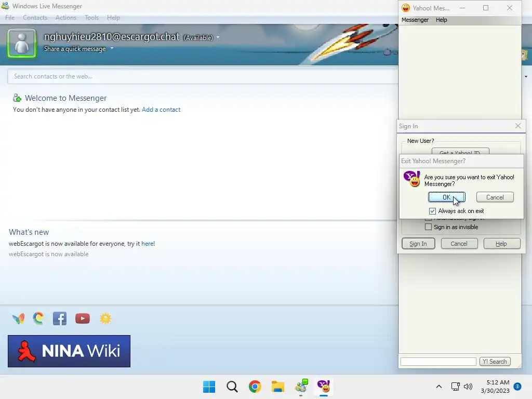The image size is (532, 399).
Task: Expand the Available status dropdown
Action: [x=218, y=37]
